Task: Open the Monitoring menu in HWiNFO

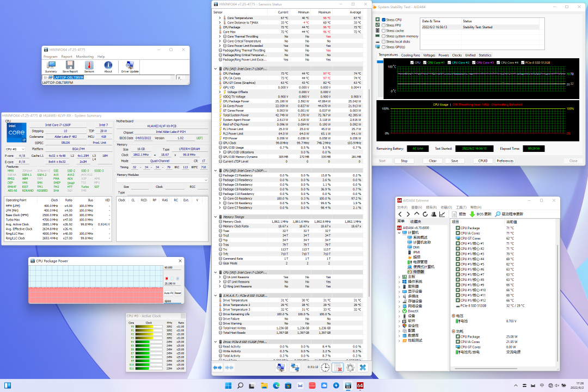Action: point(84,57)
